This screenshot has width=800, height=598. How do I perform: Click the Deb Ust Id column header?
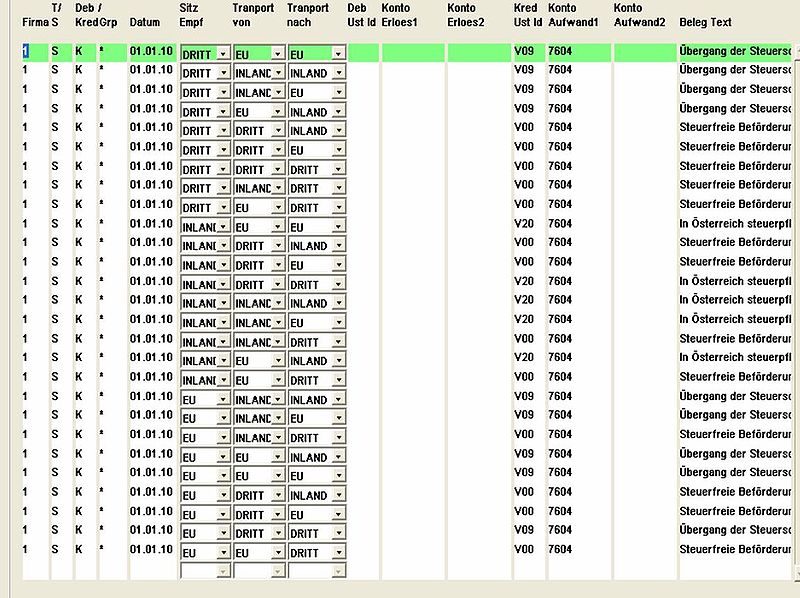click(x=361, y=15)
